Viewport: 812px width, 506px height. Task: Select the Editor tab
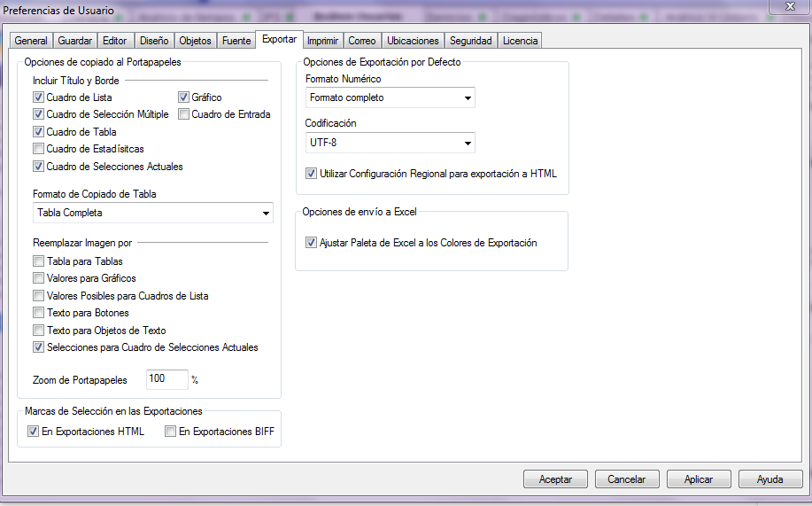click(x=114, y=41)
